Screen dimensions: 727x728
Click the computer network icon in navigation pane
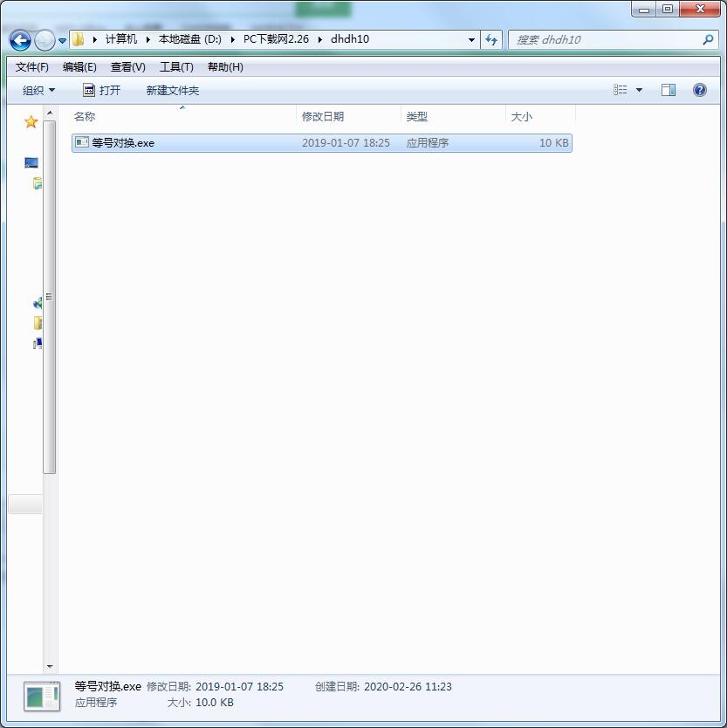(x=38, y=343)
